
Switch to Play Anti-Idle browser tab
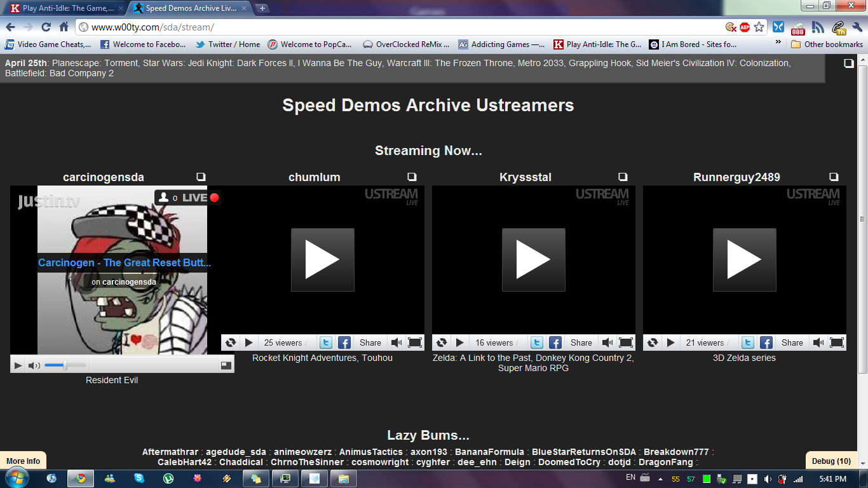tap(64, 8)
